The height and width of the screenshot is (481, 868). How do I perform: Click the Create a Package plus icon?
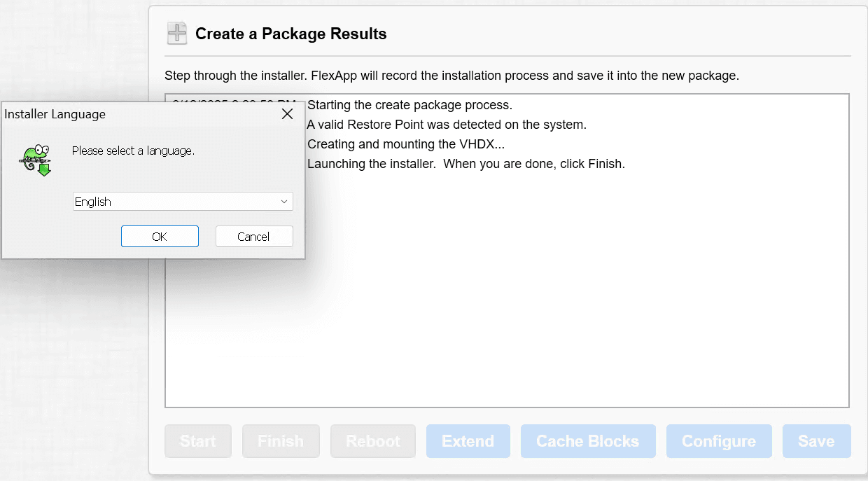coord(177,34)
